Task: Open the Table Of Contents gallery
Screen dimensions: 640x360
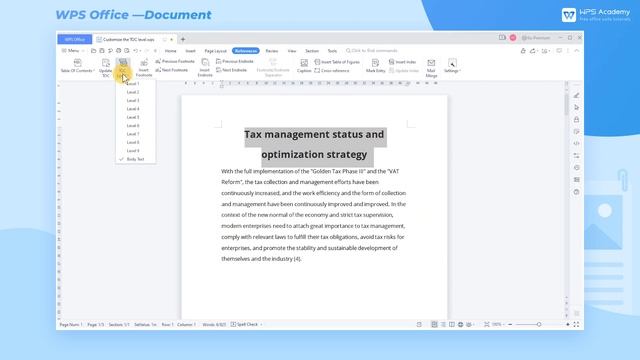Action: click(x=77, y=66)
